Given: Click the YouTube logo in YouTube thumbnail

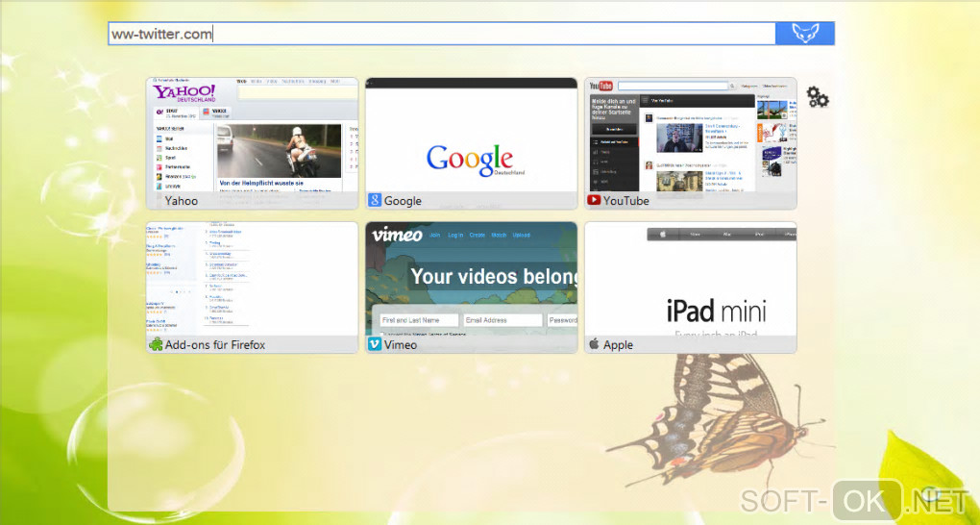Looking at the screenshot, I should point(600,86).
